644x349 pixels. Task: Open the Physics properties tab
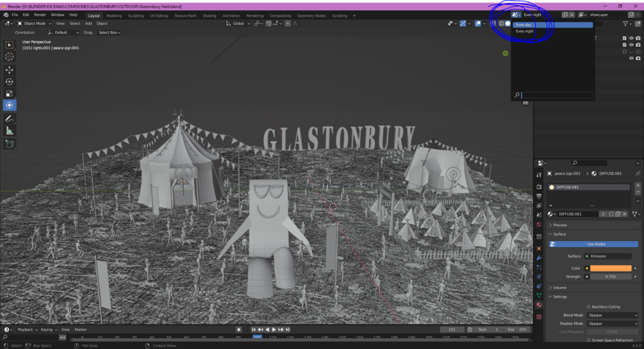click(x=539, y=277)
